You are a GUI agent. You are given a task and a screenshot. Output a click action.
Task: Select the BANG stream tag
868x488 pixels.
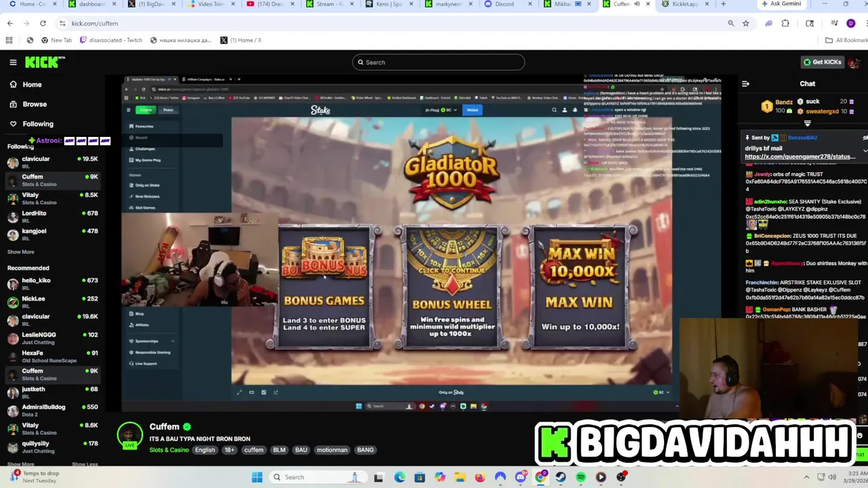365,450
